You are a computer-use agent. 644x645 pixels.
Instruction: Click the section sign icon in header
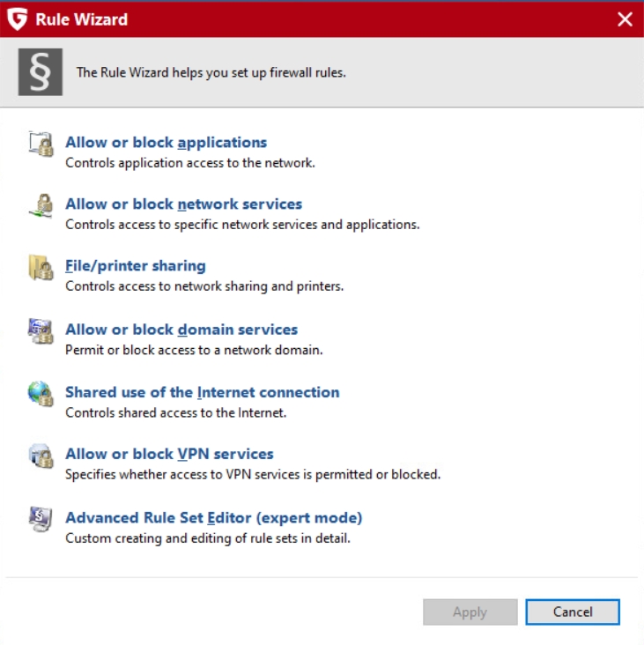[x=41, y=72]
